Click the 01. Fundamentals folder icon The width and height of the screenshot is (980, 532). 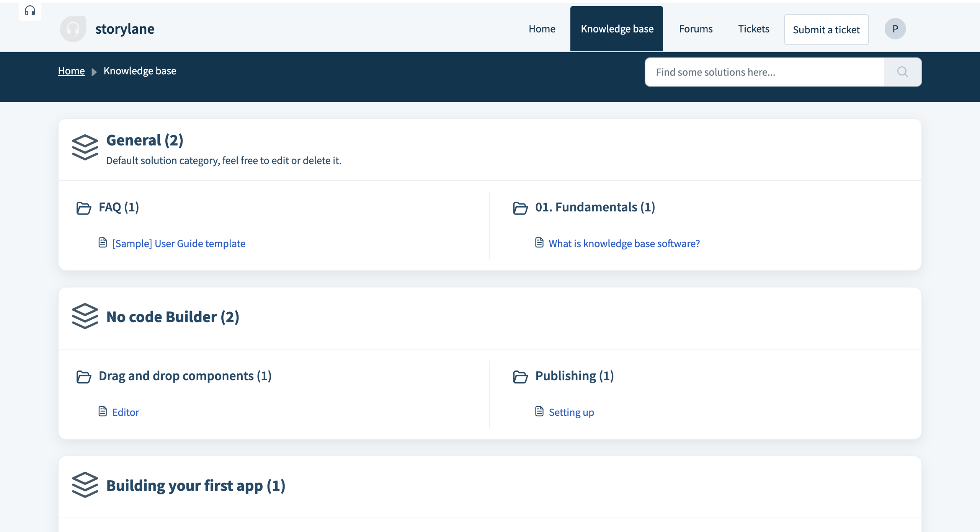(520, 208)
